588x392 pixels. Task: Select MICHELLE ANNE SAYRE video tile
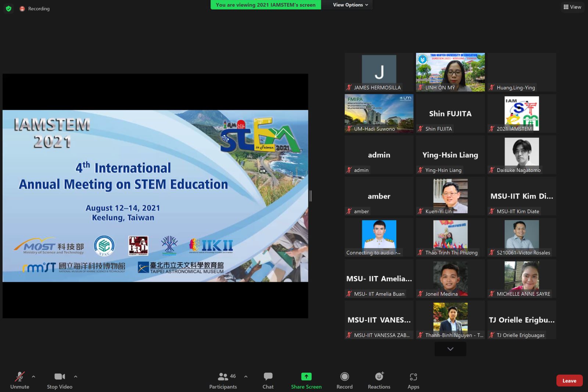click(x=521, y=278)
